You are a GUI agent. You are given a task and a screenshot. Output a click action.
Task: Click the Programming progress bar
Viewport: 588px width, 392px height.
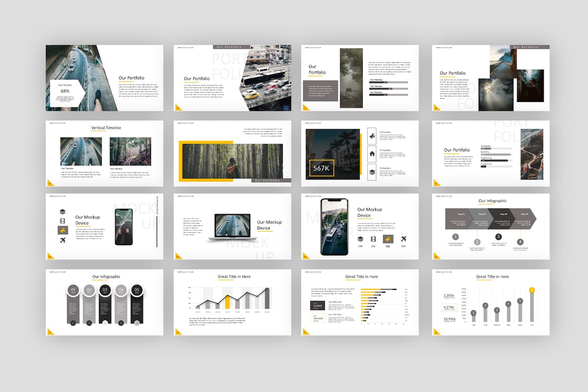coord(496,160)
